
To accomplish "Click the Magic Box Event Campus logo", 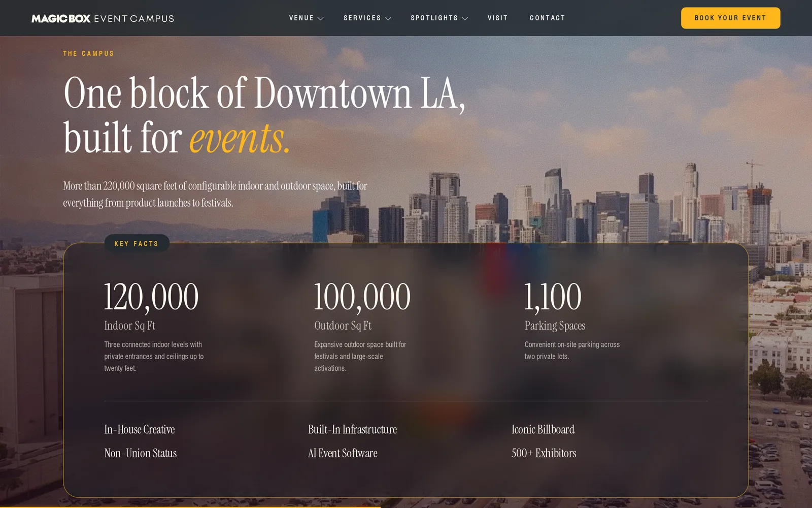I will [x=103, y=18].
